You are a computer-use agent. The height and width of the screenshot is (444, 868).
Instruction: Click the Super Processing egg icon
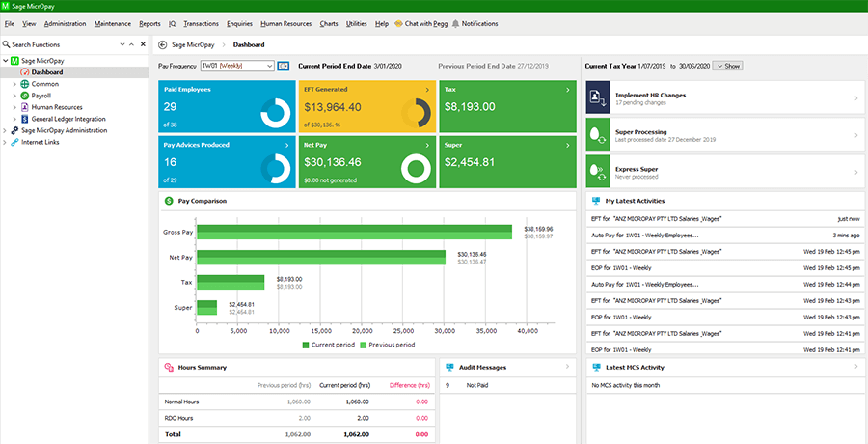(598, 134)
